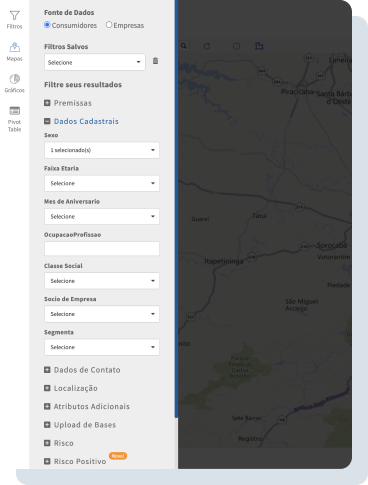The width and height of the screenshot is (368, 485).
Task: Click the Piedade label on map
Action: coord(339,285)
